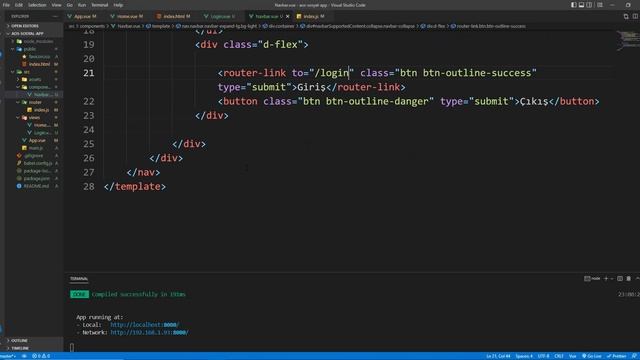
Task: Open the Terminal menu
Action: (x=100, y=5)
